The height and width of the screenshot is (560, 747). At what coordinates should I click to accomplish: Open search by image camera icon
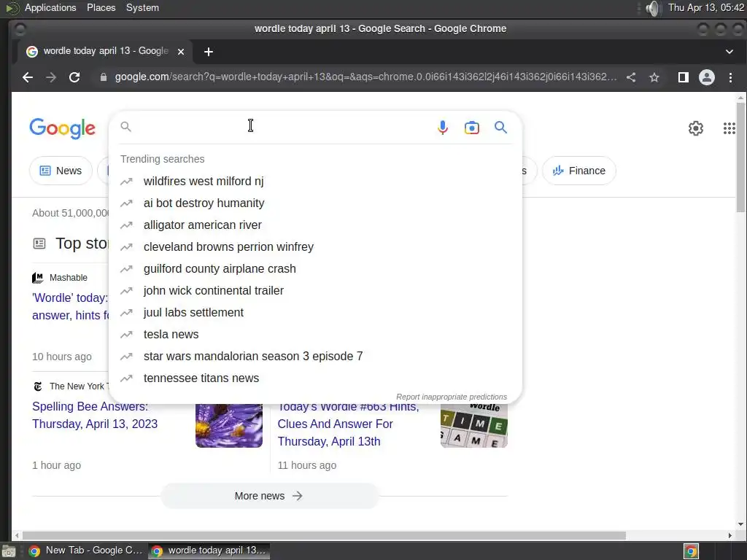click(472, 128)
